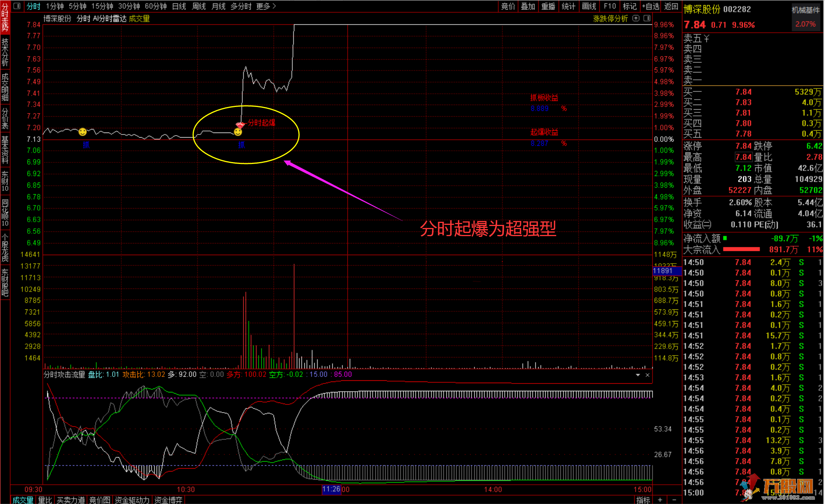Viewport: 825px width, 504px height.
Task: Click the 买一 price 7.84 row
Action: point(752,92)
